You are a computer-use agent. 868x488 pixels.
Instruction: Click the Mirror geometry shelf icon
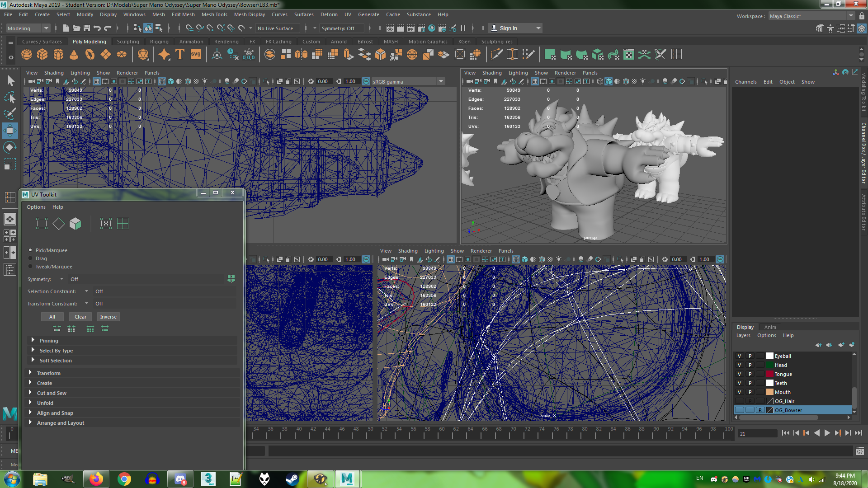coord(301,55)
